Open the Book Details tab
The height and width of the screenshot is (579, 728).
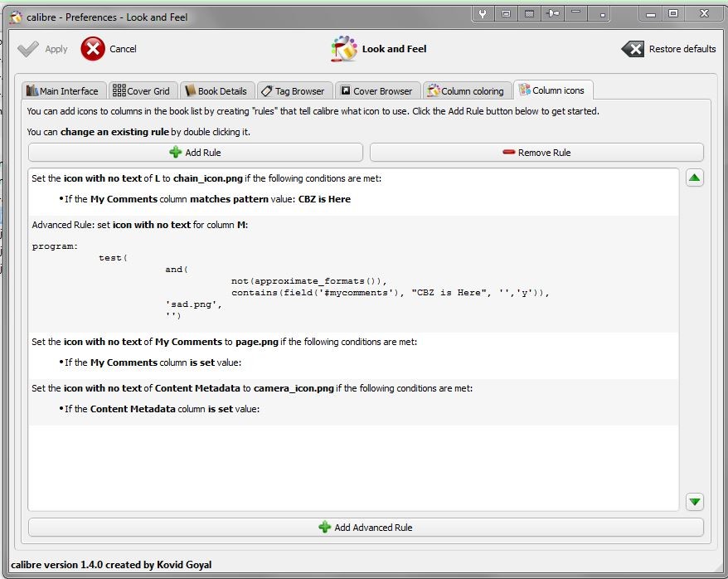[216, 90]
